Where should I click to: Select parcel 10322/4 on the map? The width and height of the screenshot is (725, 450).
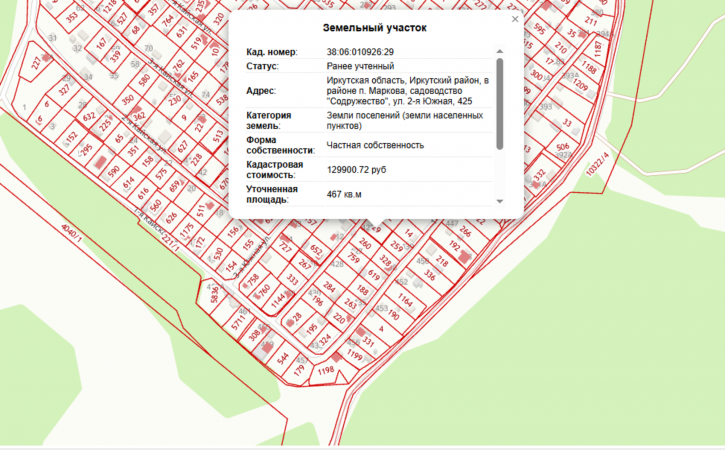point(597,162)
